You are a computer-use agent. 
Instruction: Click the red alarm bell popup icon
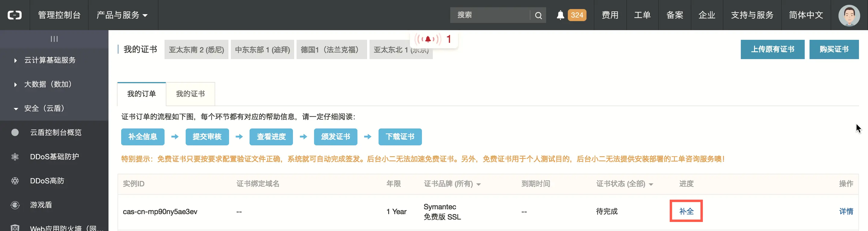click(428, 39)
